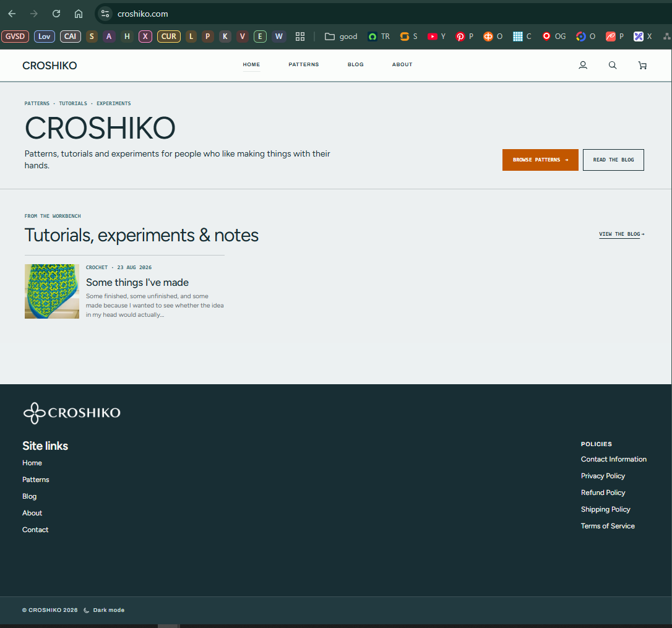Image resolution: width=672 pixels, height=628 pixels.
Task: Open the Shipping Policy link
Action: click(605, 509)
